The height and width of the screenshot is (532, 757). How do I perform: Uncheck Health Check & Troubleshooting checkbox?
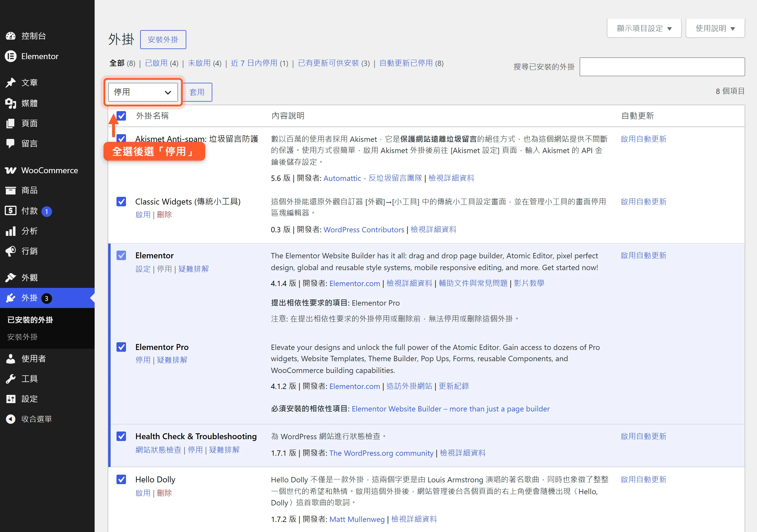coord(121,437)
